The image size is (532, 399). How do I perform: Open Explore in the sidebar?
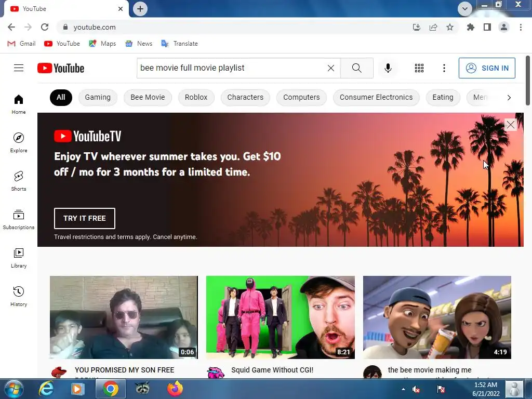pyautogui.click(x=19, y=142)
